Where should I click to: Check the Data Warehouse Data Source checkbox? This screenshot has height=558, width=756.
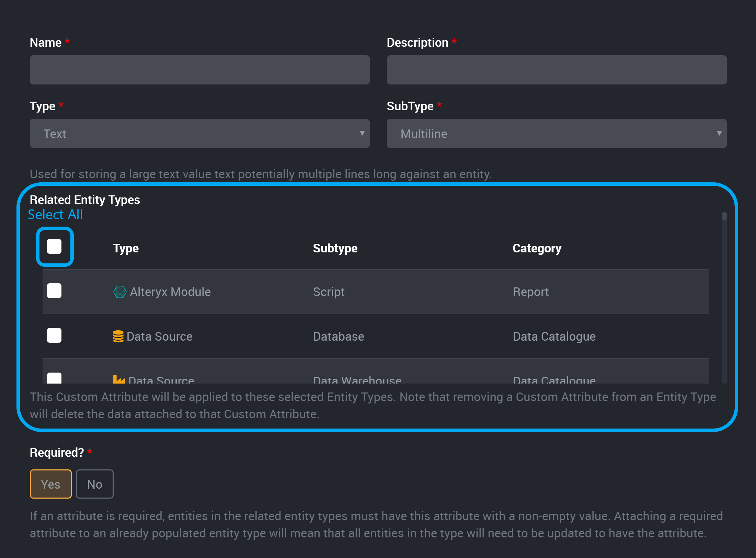[x=54, y=379]
